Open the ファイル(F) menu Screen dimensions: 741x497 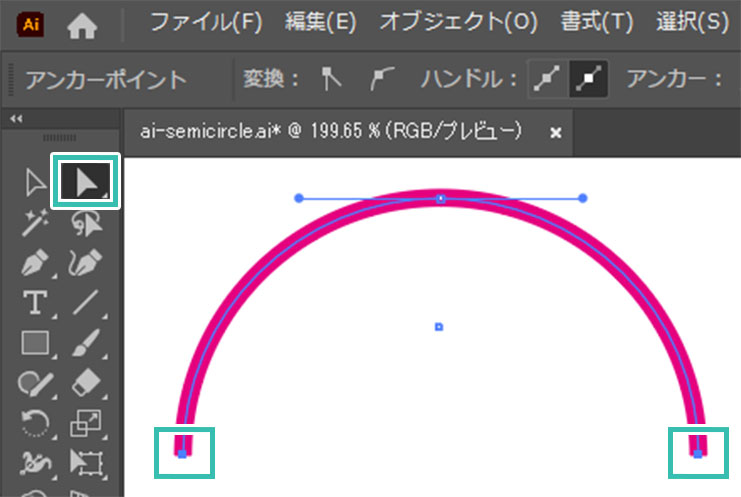(x=212, y=22)
